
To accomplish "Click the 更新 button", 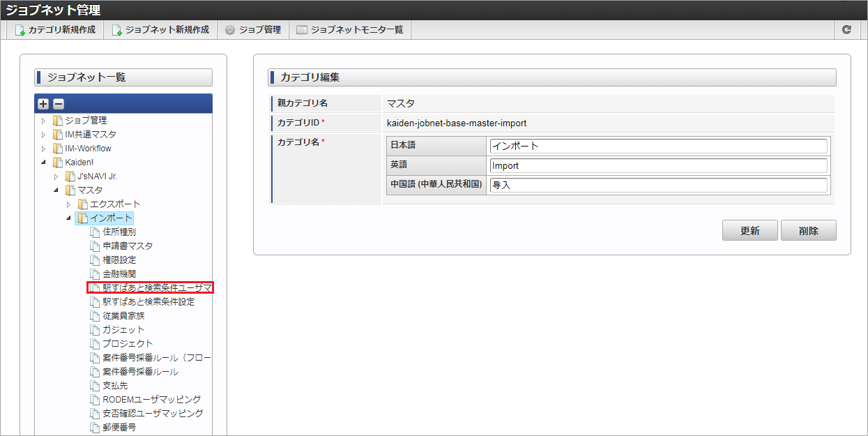I will point(750,231).
